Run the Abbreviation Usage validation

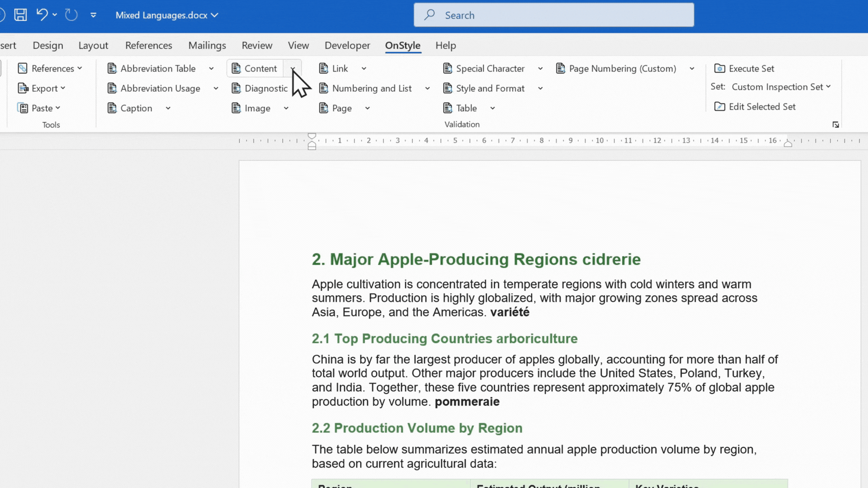click(x=154, y=88)
